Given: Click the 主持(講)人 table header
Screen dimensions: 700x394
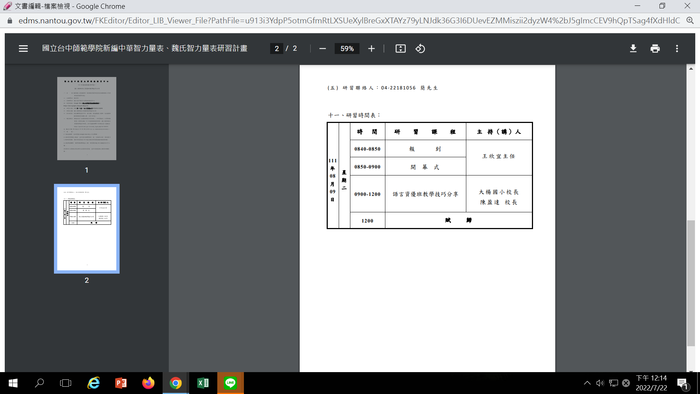Looking at the screenshot, I should click(499, 132).
